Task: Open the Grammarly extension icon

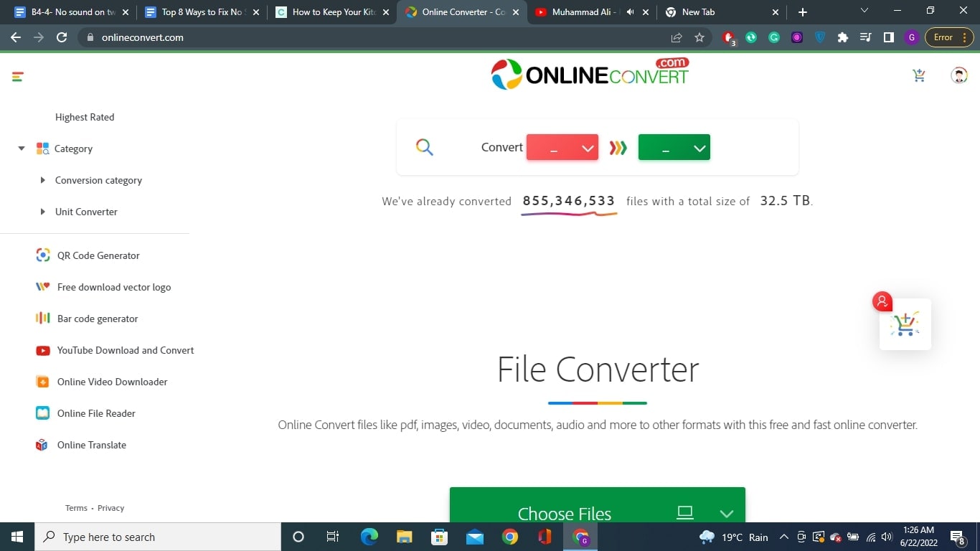Action: (774, 37)
